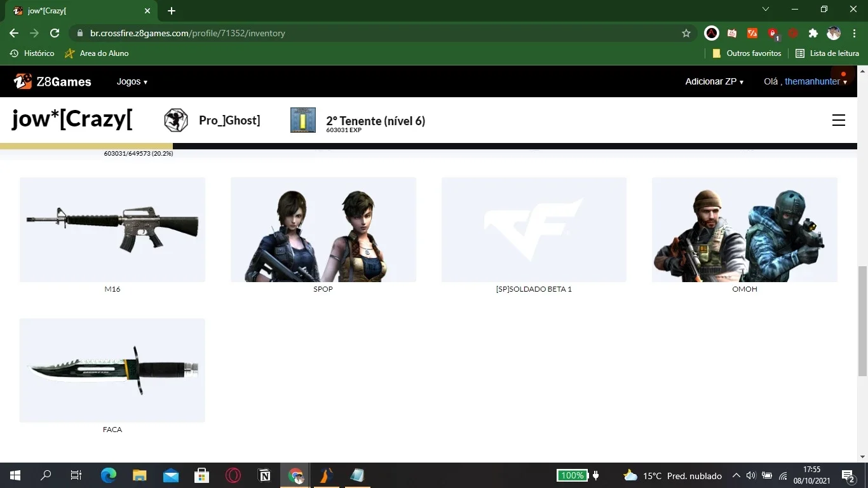
Task: Open the Windows Start menu
Action: pyautogui.click(x=15, y=475)
